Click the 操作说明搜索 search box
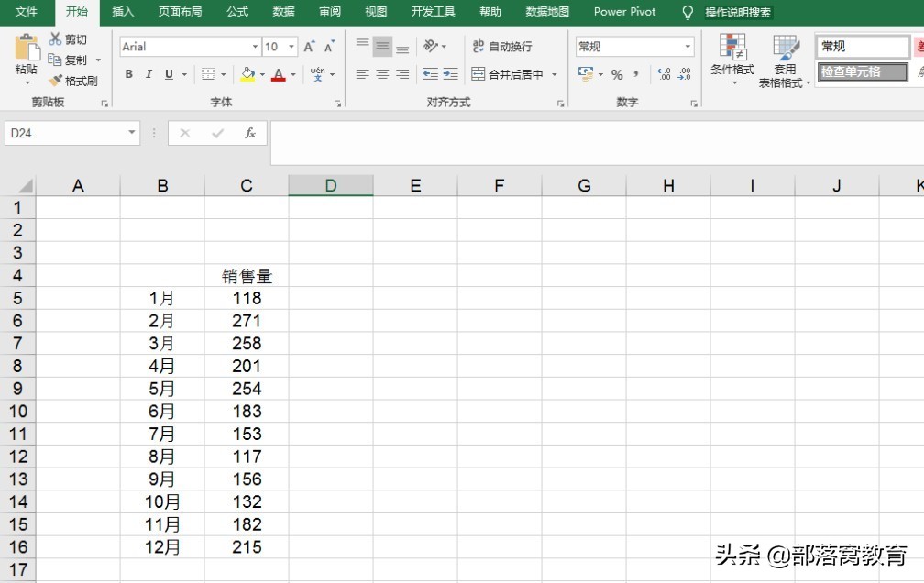The width and height of the screenshot is (924, 583). click(x=738, y=13)
